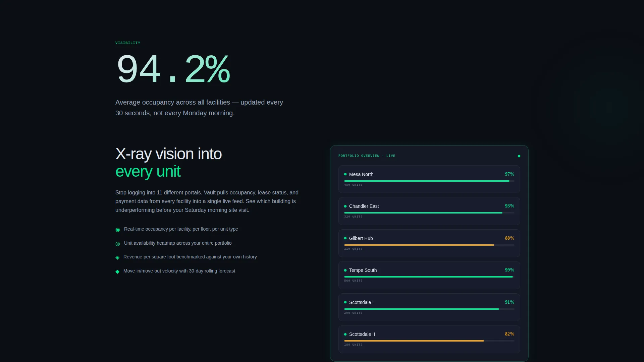
Task: Click the status dot next to Tempe South
Action: pyautogui.click(x=345, y=270)
